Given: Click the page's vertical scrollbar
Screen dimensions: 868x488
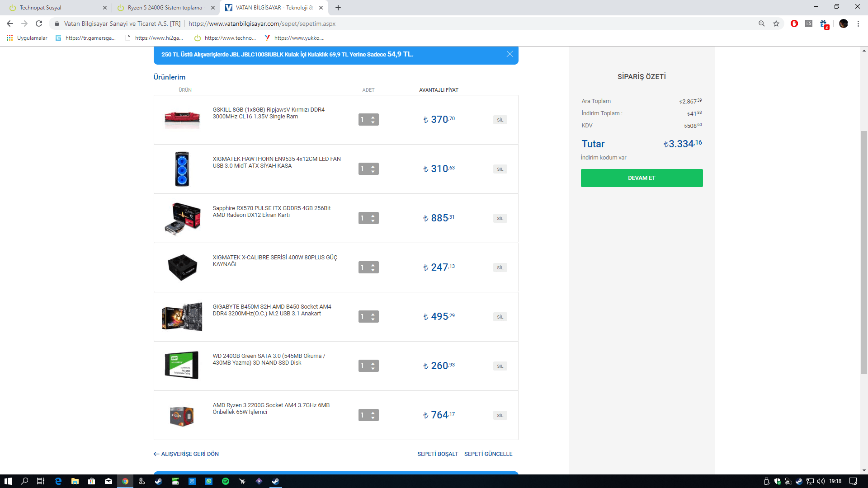Looking at the screenshot, I should point(864,253).
